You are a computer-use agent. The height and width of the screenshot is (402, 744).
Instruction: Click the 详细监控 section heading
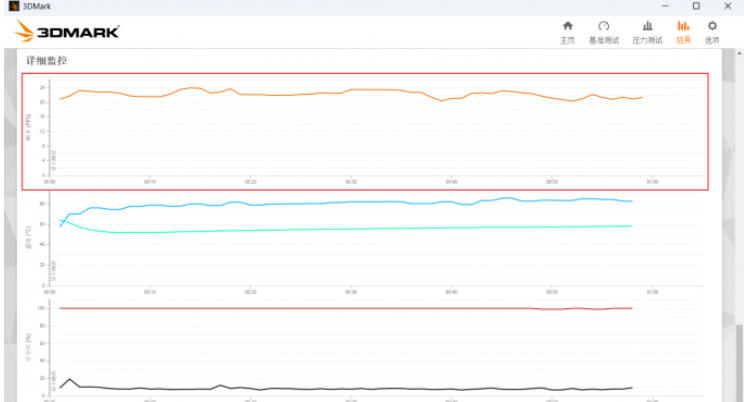[x=46, y=61]
